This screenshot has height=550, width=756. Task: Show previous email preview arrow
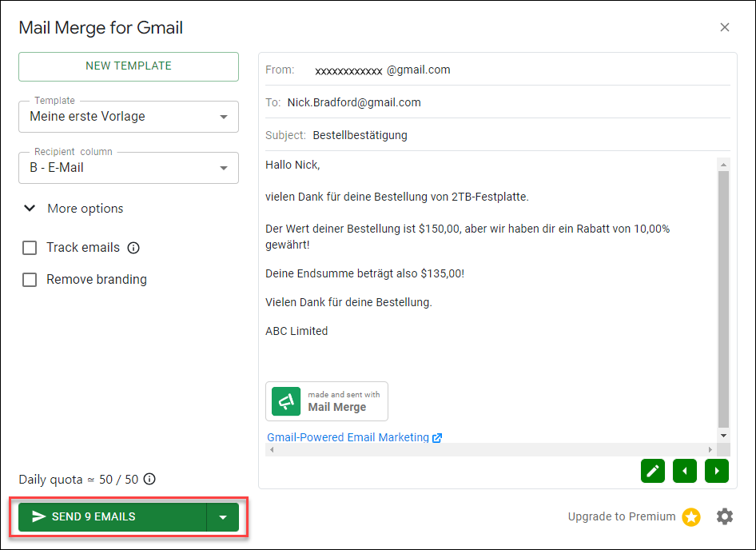click(685, 471)
